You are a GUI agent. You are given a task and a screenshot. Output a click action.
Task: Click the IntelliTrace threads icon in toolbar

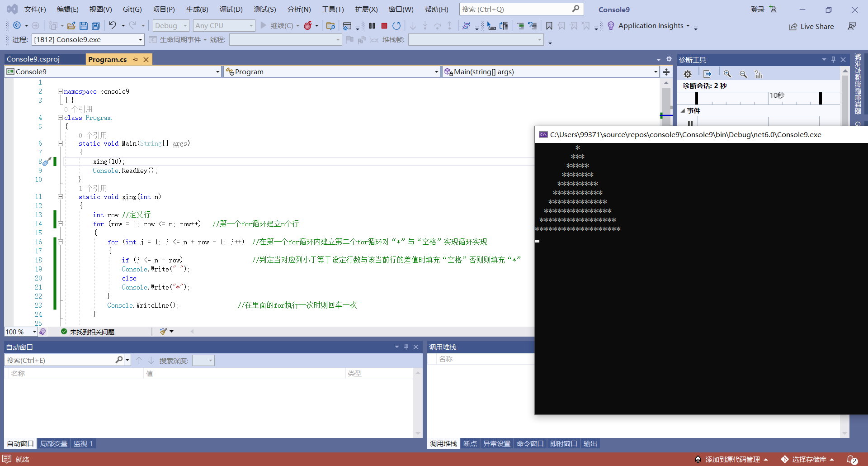pyautogui.click(x=467, y=26)
